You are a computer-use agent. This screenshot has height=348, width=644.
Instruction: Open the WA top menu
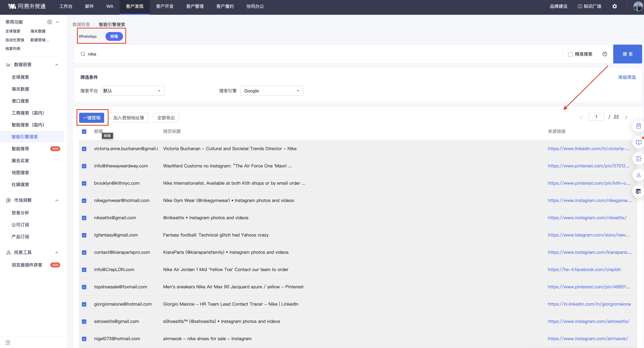click(110, 6)
